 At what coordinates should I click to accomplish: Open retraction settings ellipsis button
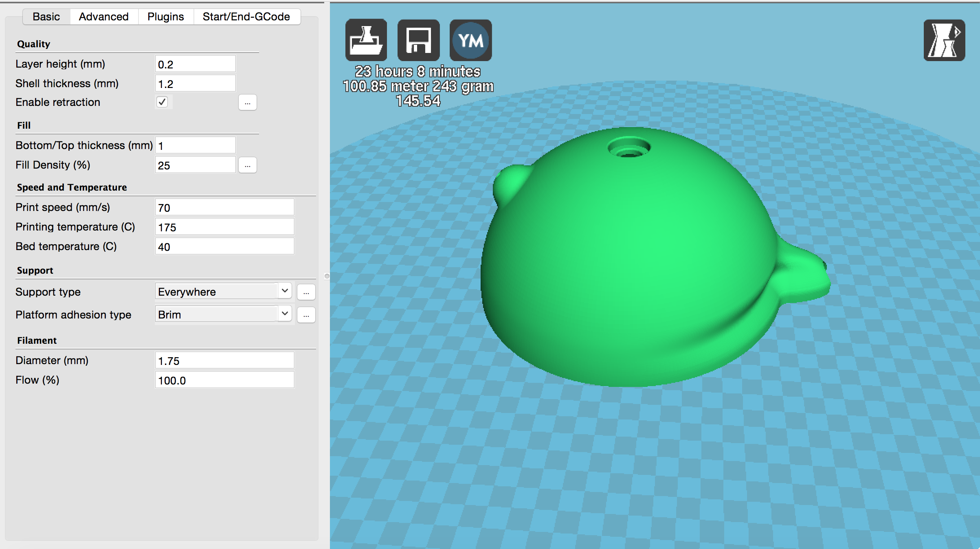(x=247, y=103)
